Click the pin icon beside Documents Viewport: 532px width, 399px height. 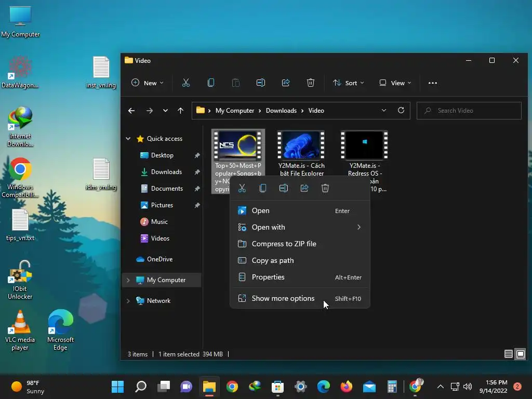(197, 188)
